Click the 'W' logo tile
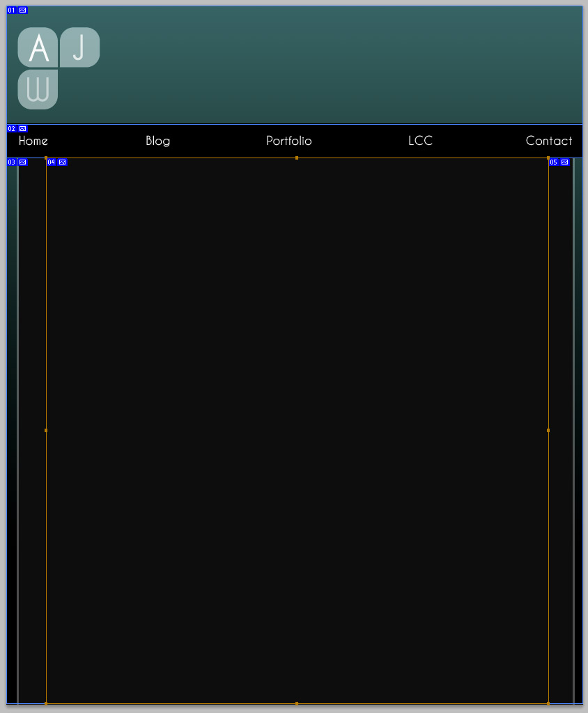Image resolution: width=588 pixels, height=713 pixels. pyautogui.click(x=38, y=90)
